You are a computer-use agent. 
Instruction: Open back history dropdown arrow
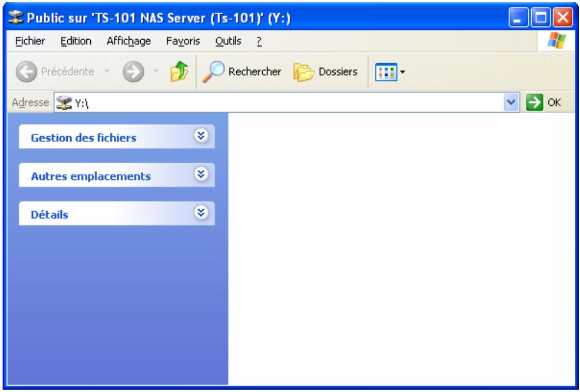(107, 71)
